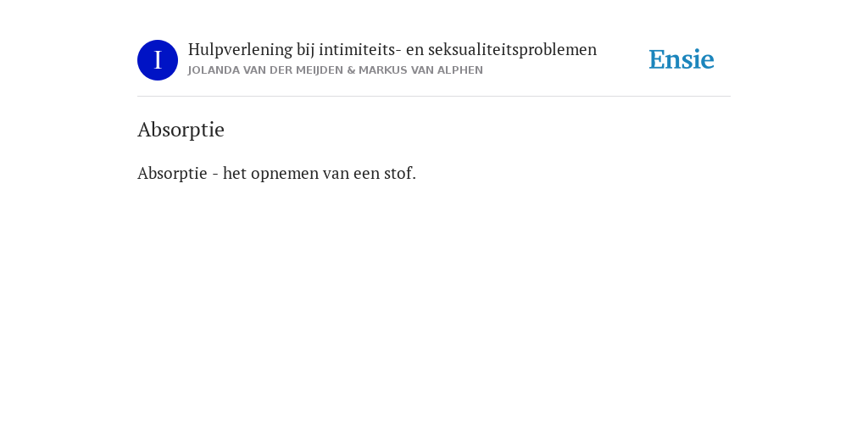This screenshot has width=868, height=434.
Task: Click the word "seksualiteitsproblemen" in the title
Action: click(512, 50)
